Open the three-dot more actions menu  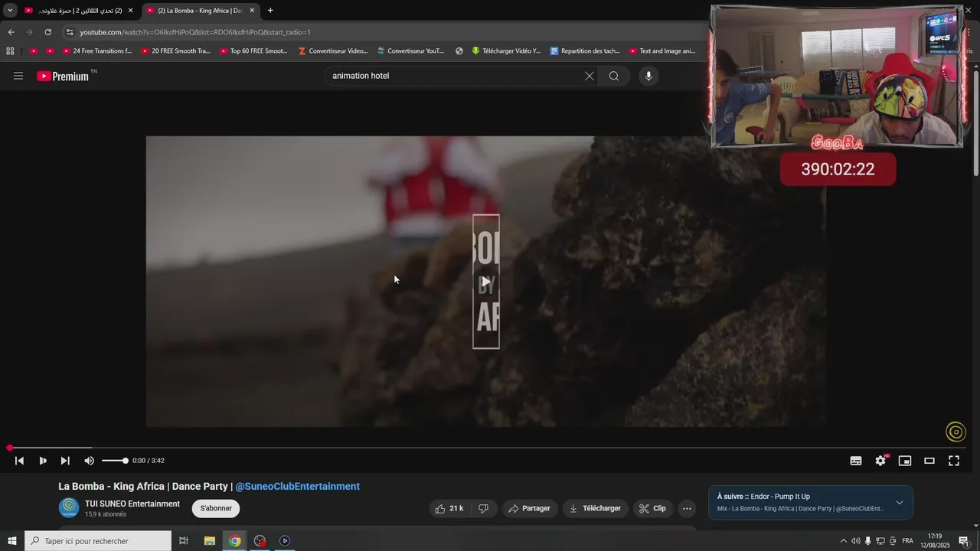tap(687, 508)
